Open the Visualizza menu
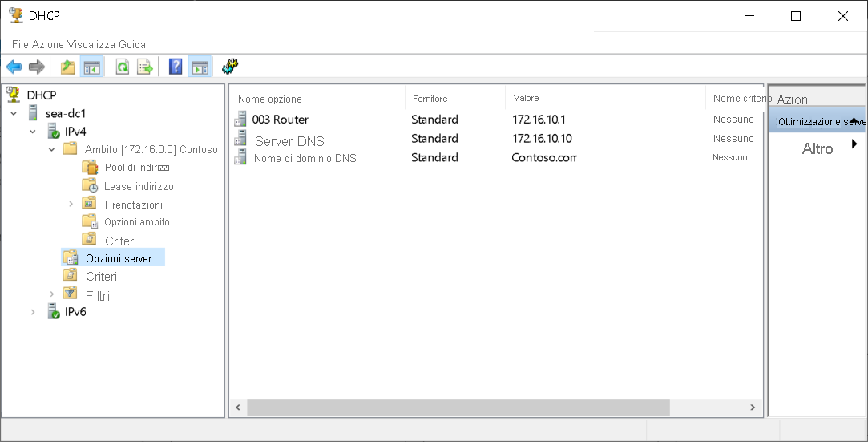The height and width of the screenshot is (442, 868). point(91,44)
